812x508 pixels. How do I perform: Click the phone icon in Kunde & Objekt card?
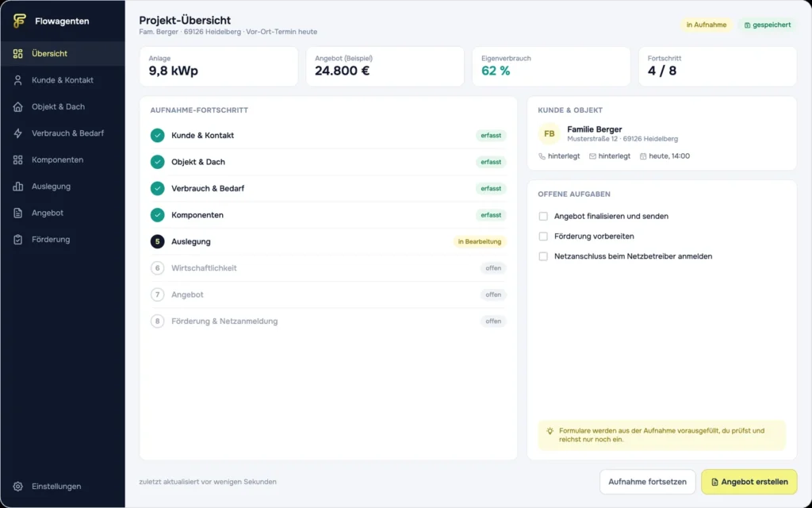tap(542, 156)
